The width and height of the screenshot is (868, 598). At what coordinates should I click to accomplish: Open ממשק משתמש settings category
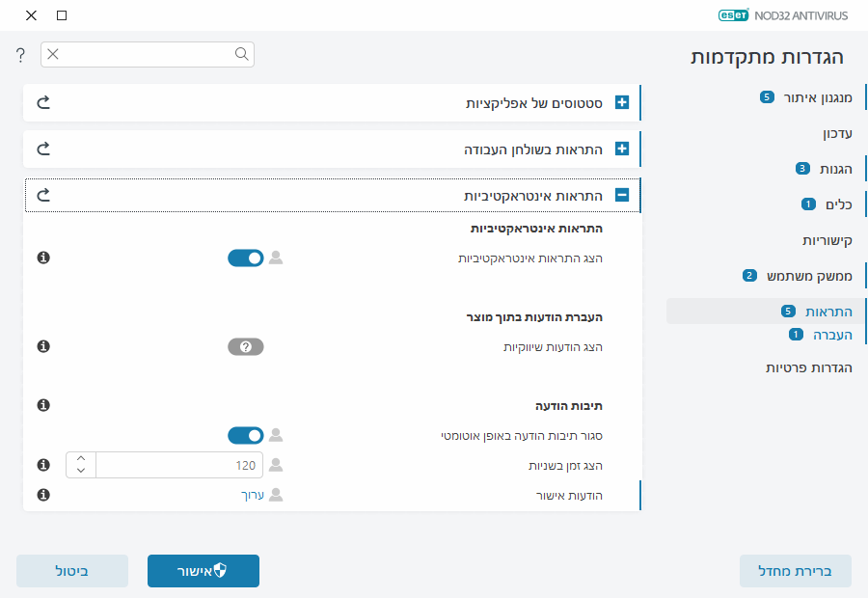[x=809, y=276]
